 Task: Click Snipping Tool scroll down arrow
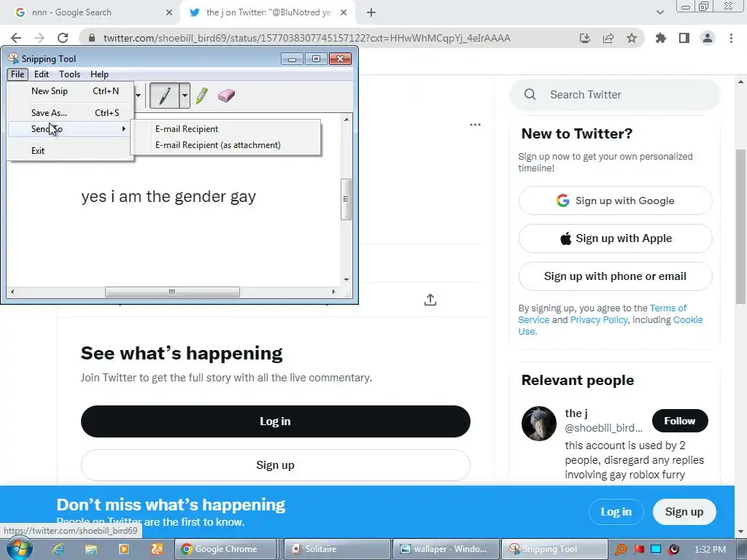[347, 280]
